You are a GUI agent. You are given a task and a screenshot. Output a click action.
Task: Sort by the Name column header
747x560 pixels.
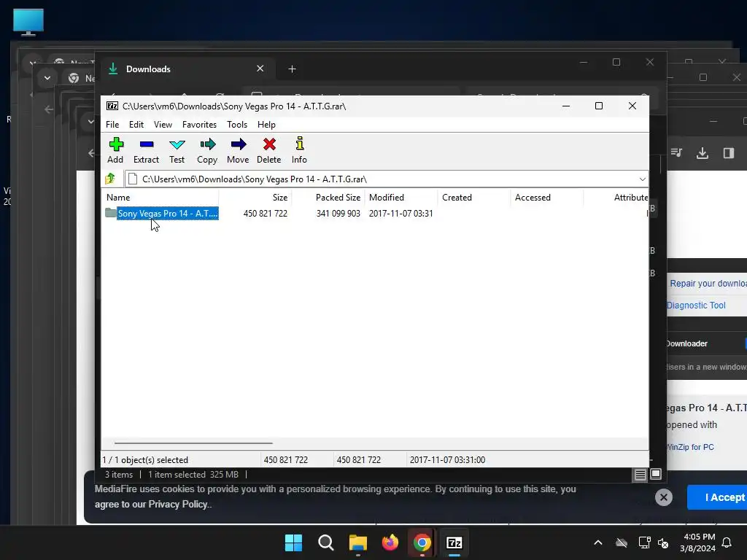point(161,197)
